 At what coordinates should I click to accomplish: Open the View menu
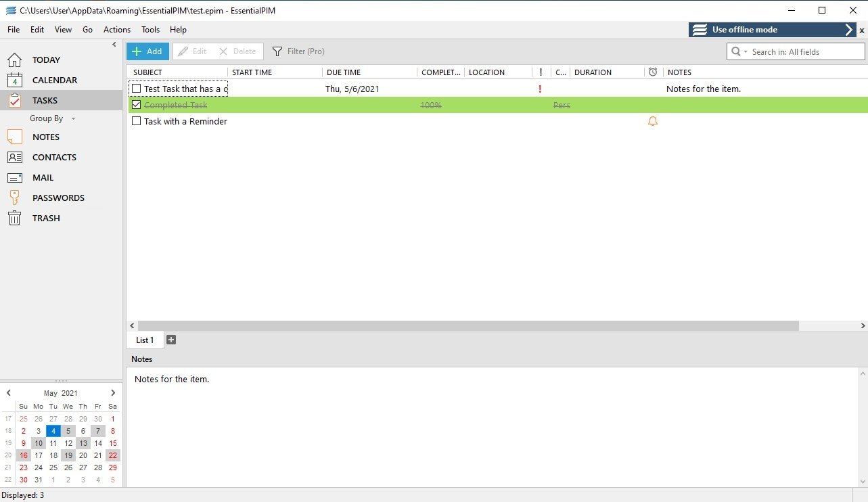(63, 30)
